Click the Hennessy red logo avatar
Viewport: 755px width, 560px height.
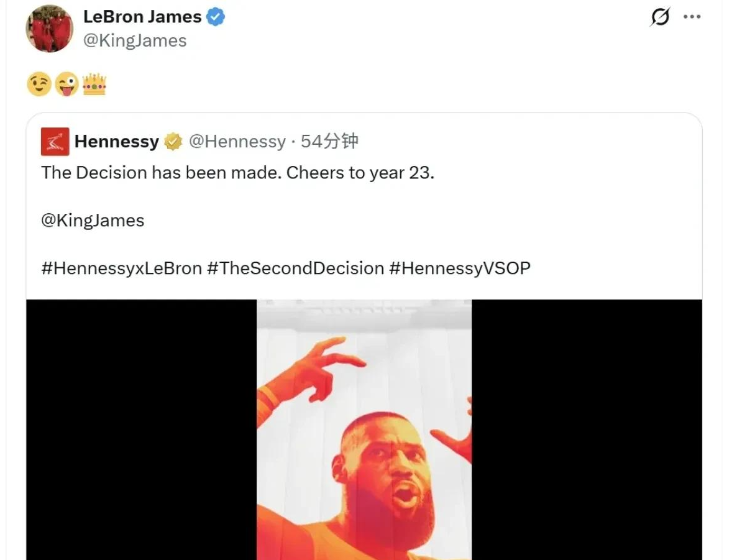coord(55,142)
